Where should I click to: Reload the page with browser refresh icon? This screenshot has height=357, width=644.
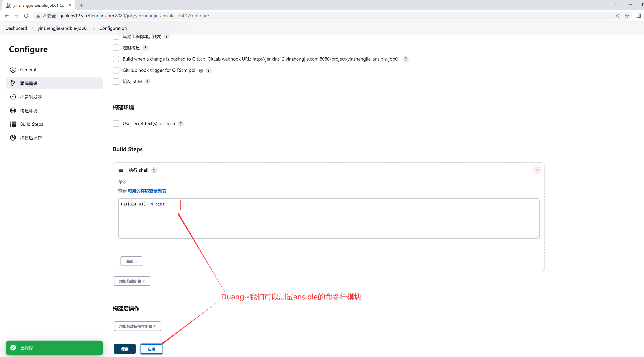(x=26, y=16)
